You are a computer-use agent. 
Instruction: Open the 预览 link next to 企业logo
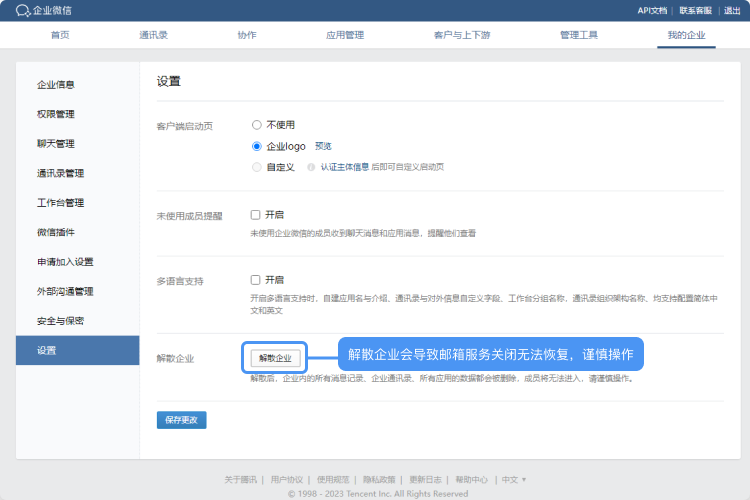(x=323, y=146)
